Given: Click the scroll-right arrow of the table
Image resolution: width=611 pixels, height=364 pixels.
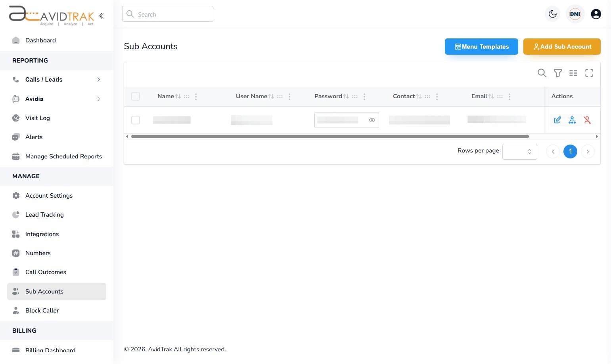Looking at the screenshot, I should tap(597, 137).
